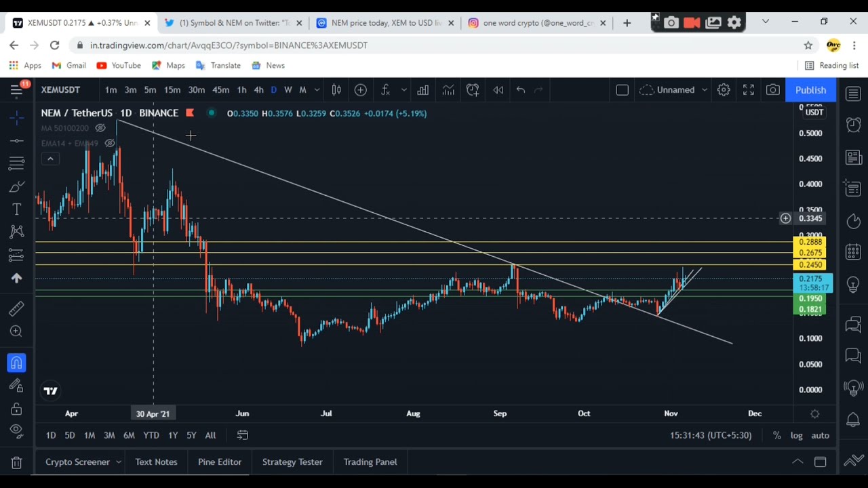Toggle percent scale on price axis

pyautogui.click(x=777, y=435)
